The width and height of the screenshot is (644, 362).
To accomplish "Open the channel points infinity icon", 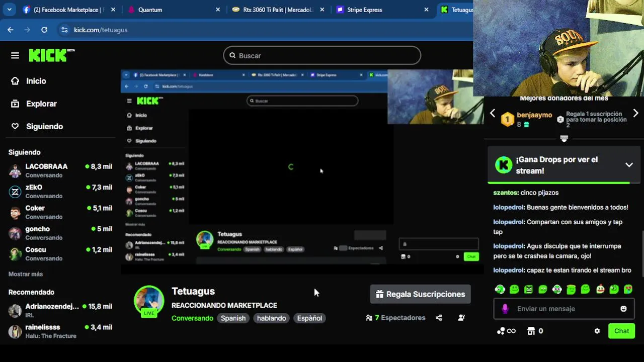I will pos(506,331).
